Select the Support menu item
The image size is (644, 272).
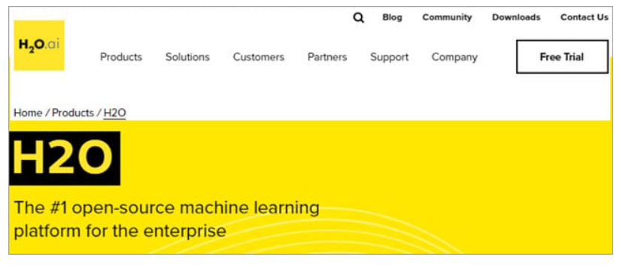pos(389,57)
